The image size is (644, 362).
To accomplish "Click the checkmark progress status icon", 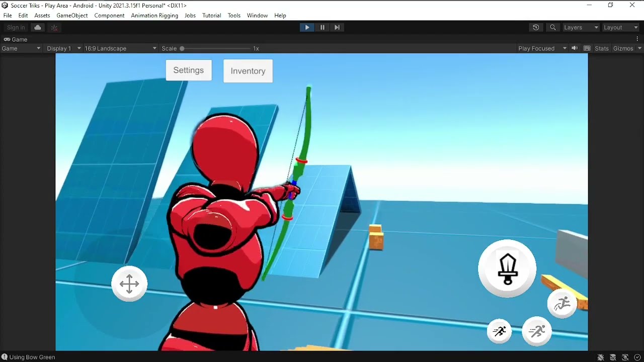I will point(637,357).
